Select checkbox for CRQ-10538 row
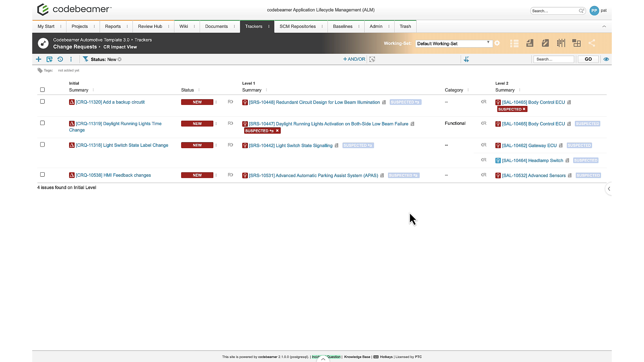Viewport: 644px width, 362px height. [x=42, y=175]
